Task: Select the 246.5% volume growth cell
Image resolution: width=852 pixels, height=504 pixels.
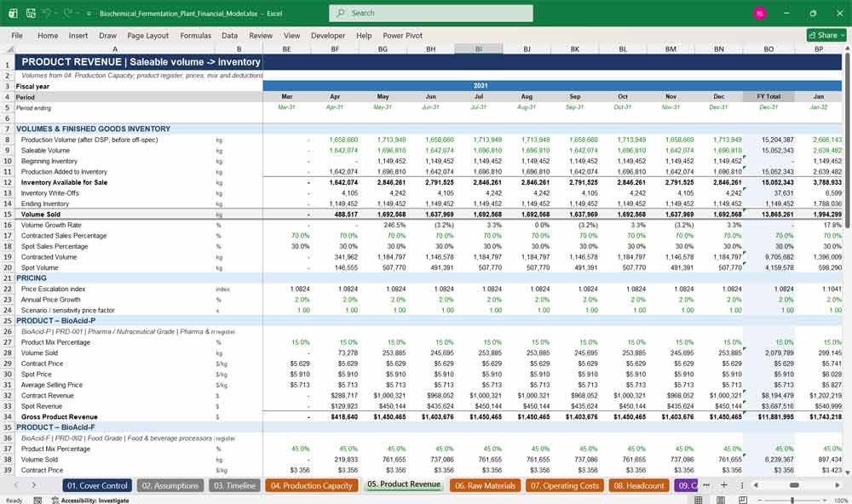Action: click(x=383, y=225)
